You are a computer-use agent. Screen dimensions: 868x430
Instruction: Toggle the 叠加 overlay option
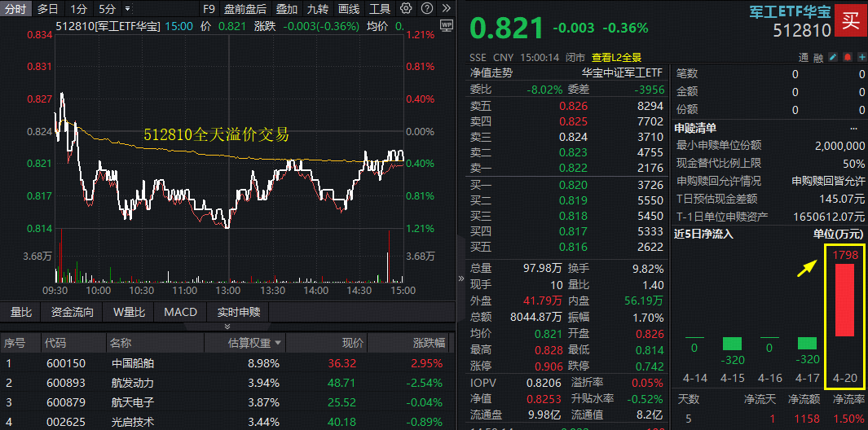point(287,9)
